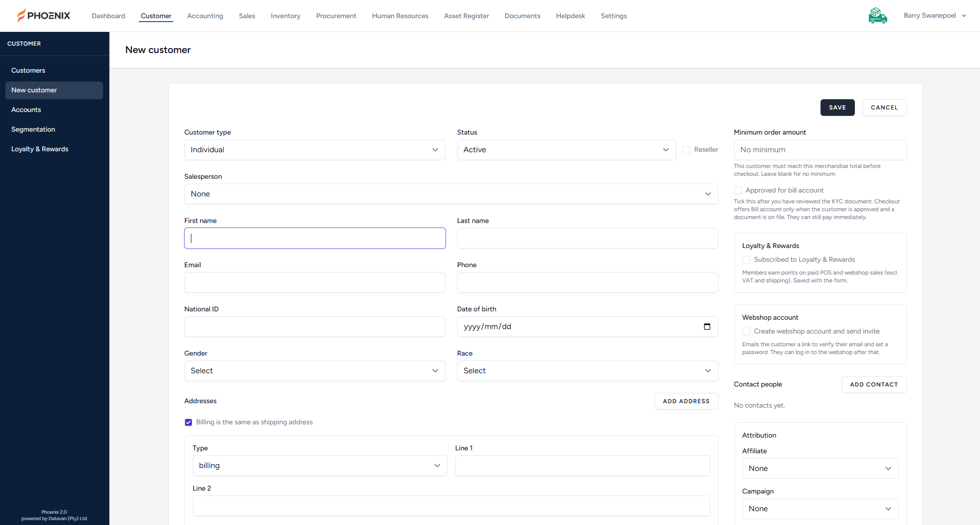
Task: Focus the National ID field
Action: pyautogui.click(x=315, y=327)
